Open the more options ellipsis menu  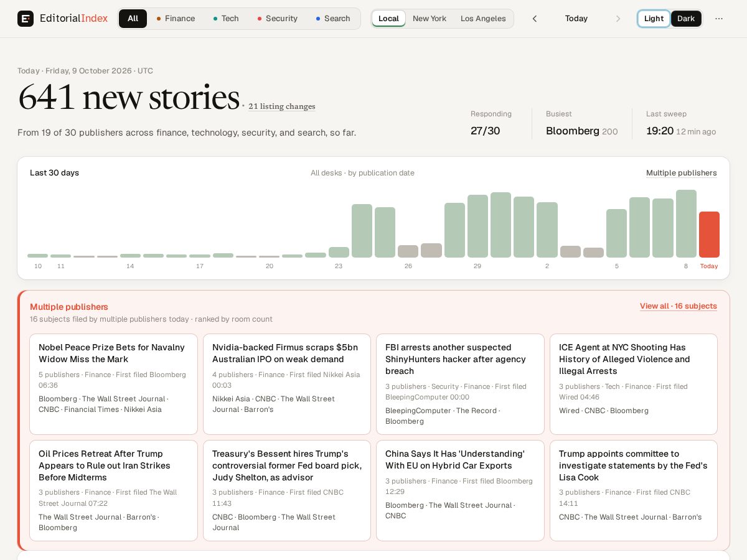(x=719, y=19)
